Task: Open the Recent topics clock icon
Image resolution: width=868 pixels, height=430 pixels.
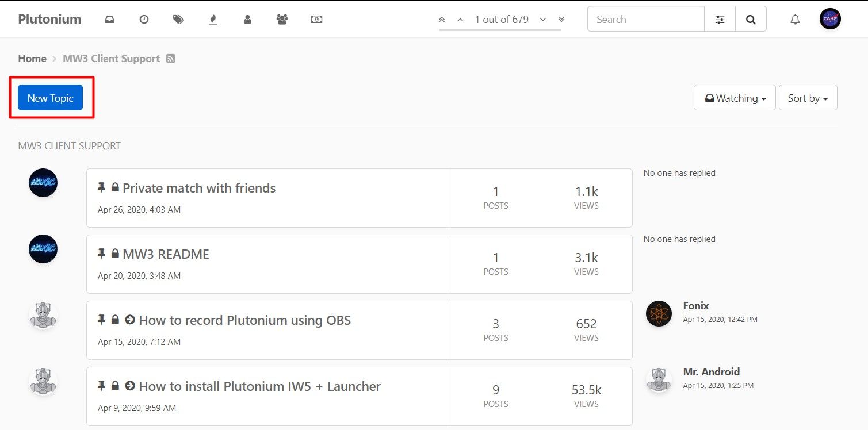Action: pyautogui.click(x=144, y=19)
